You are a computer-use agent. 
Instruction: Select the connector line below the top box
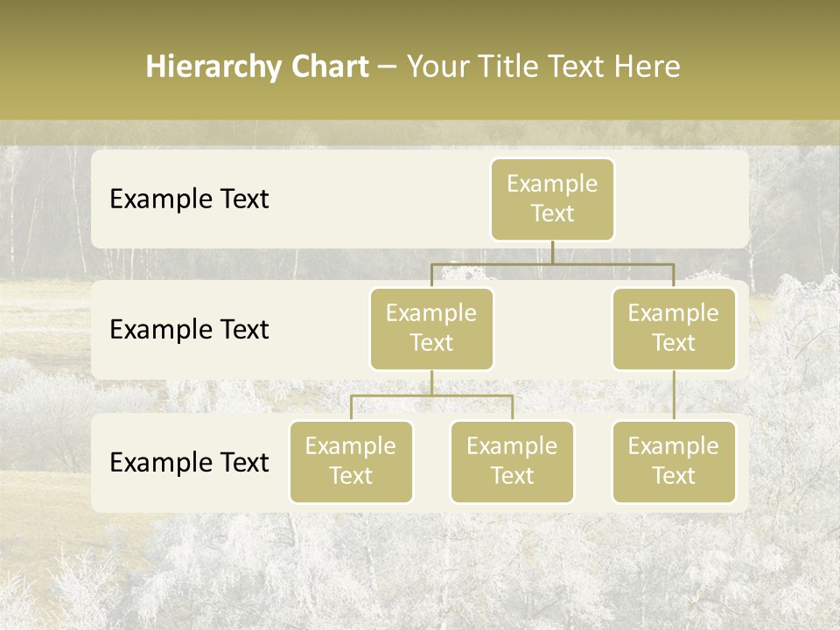[552, 253]
